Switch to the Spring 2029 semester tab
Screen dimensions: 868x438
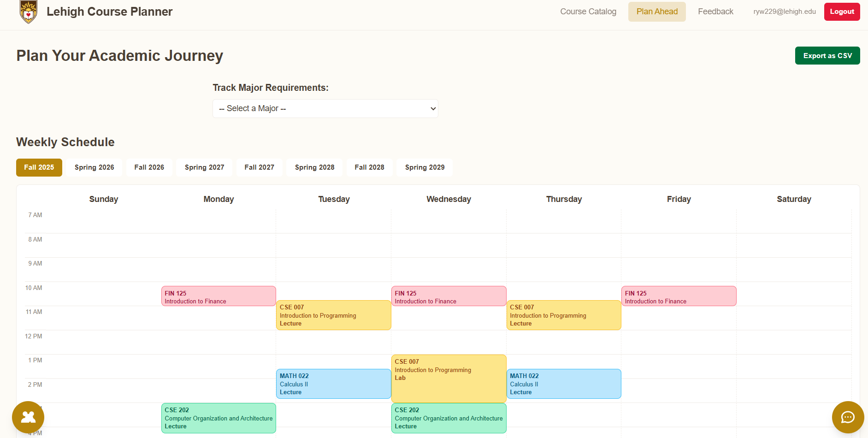424,167
